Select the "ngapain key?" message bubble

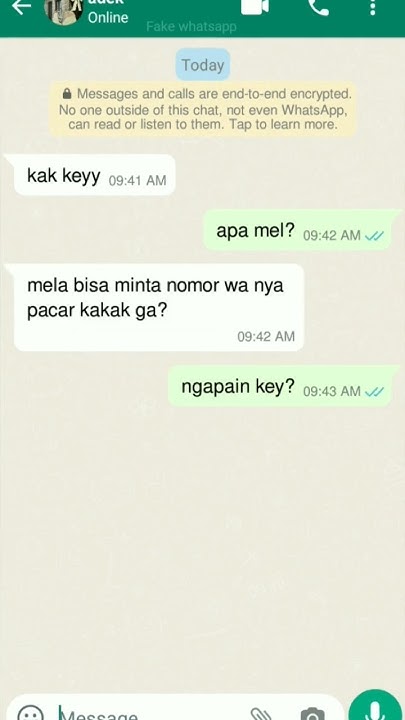(x=280, y=386)
